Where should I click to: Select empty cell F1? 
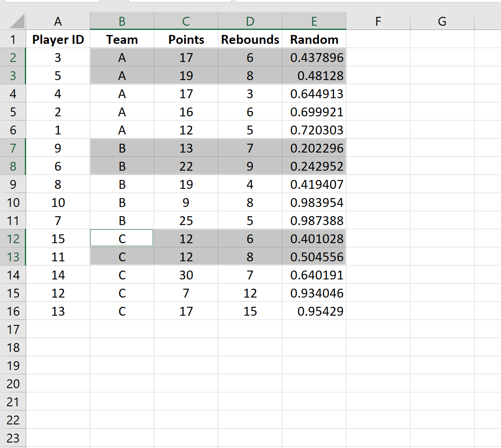pyautogui.click(x=378, y=40)
